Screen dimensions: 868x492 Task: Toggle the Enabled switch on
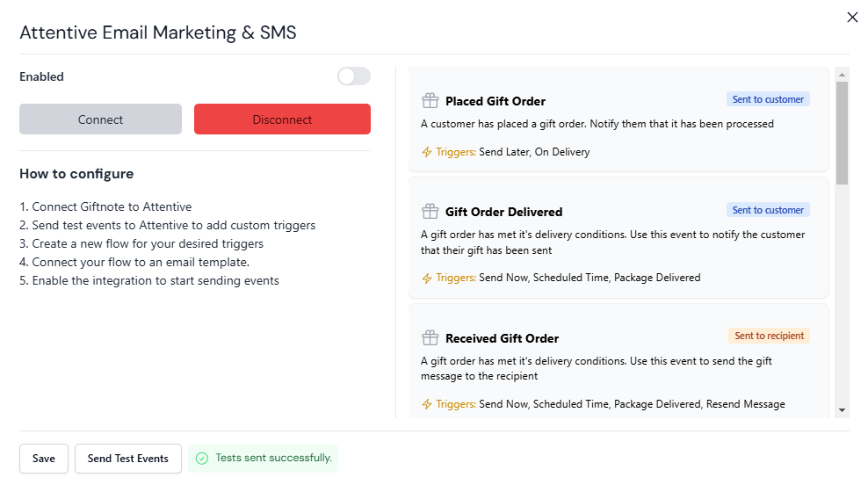click(x=354, y=76)
